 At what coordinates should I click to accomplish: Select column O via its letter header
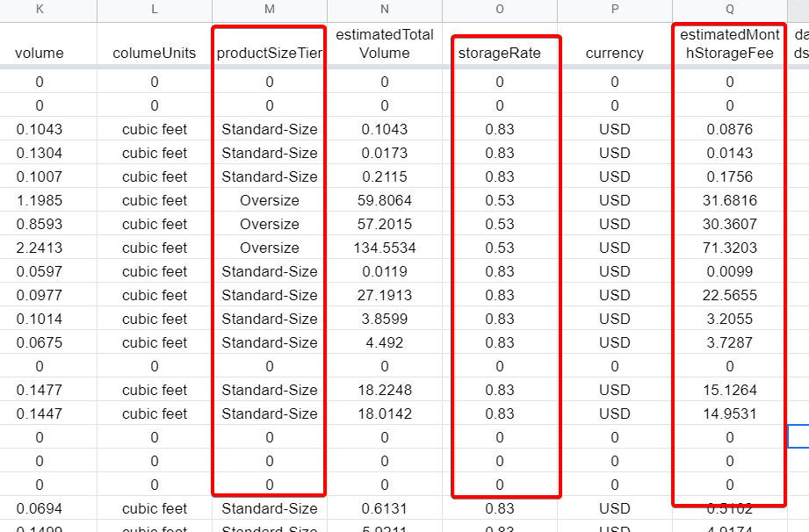click(500, 10)
